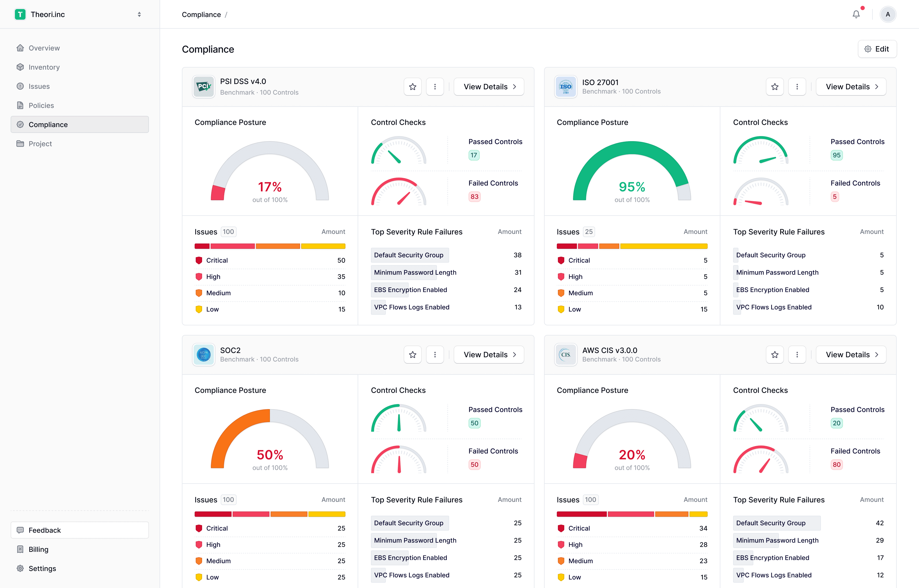Open Issues in the sidebar

click(x=80, y=86)
